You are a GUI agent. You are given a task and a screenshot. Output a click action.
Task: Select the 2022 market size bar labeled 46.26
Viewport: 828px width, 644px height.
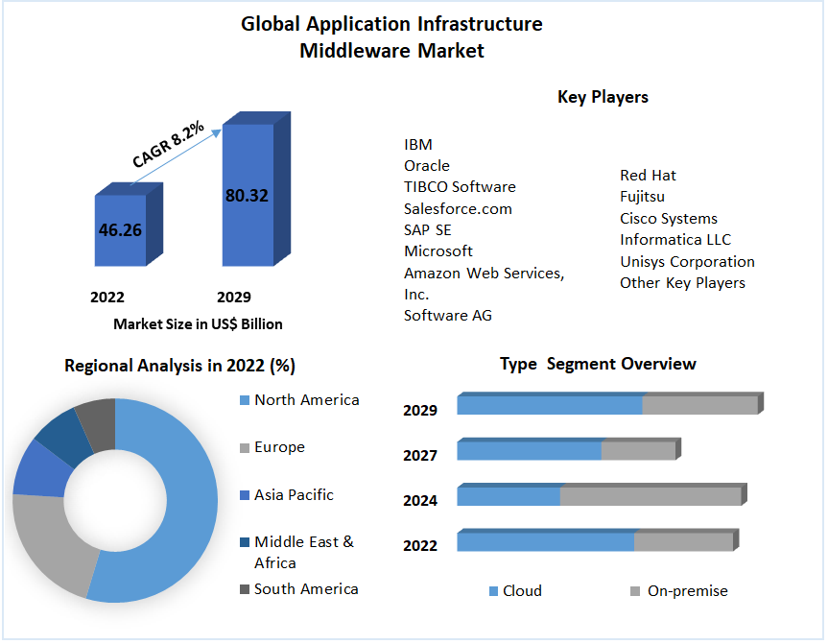120,230
